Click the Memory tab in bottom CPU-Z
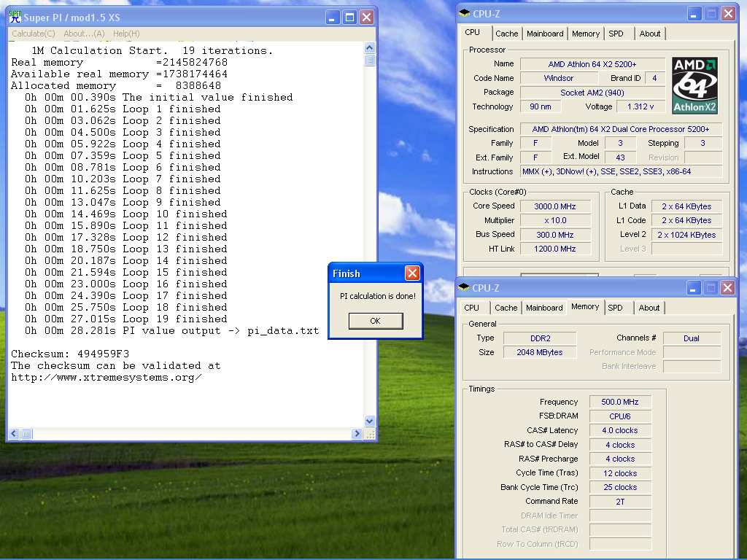This screenshot has width=747, height=560. [x=585, y=307]
